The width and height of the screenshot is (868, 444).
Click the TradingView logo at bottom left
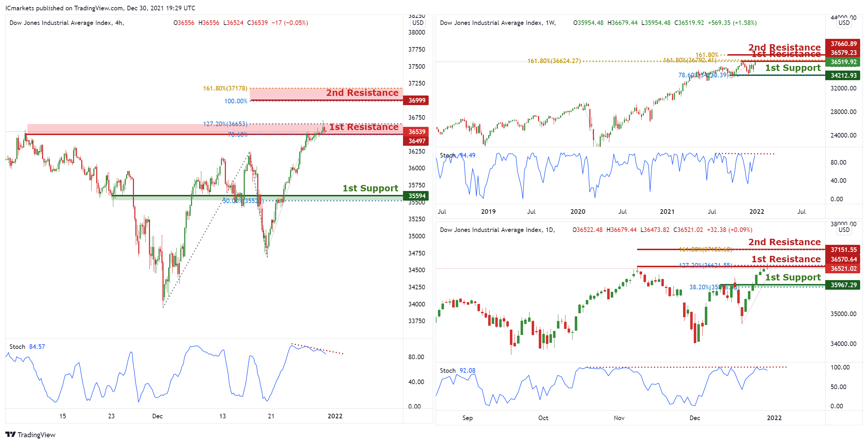pyautogui.click(x=31, y=434)
